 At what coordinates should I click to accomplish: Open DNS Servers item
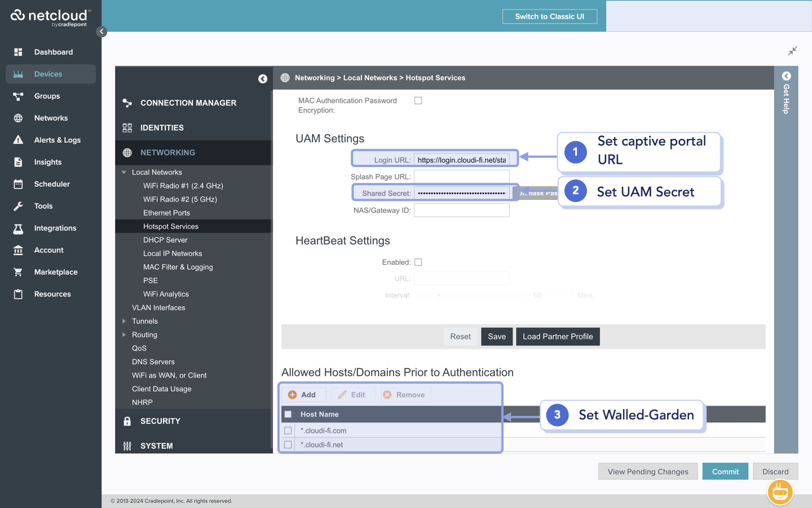coord(153,362)
